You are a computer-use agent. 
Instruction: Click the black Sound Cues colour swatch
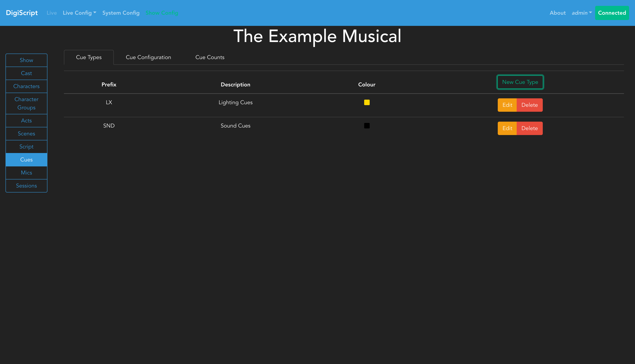point(367,125)
